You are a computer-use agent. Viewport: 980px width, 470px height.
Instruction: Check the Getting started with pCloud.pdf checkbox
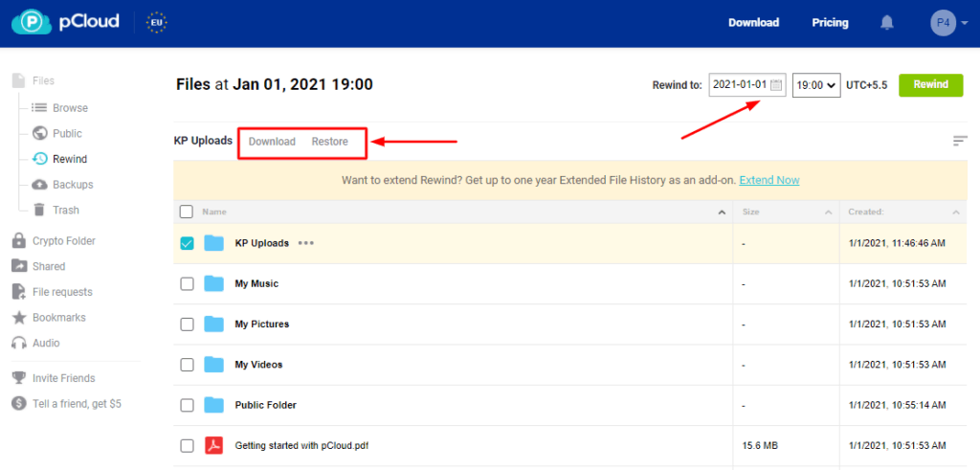point(187,446)
